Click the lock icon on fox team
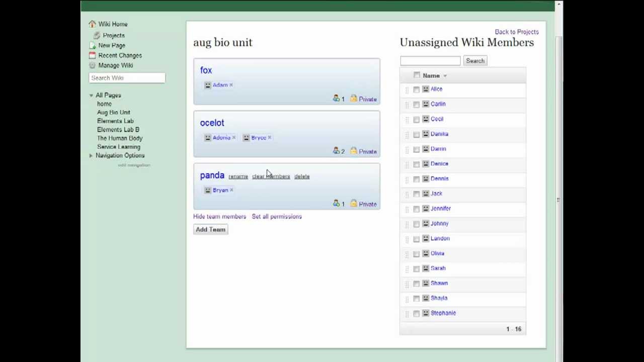The height and width of the screenshot is (362, 644). [x=354, y=99]
